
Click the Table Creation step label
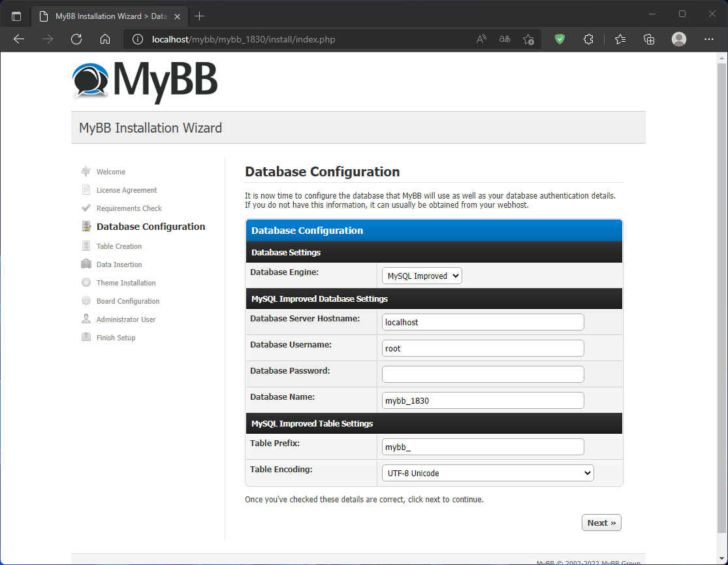pyautogui.click(x=119, y=246)
